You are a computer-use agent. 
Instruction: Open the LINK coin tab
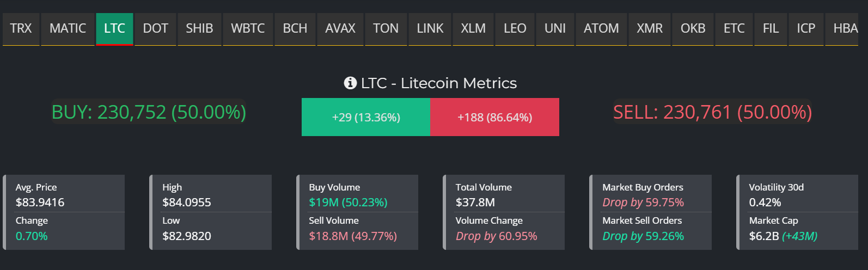(430, 28)
